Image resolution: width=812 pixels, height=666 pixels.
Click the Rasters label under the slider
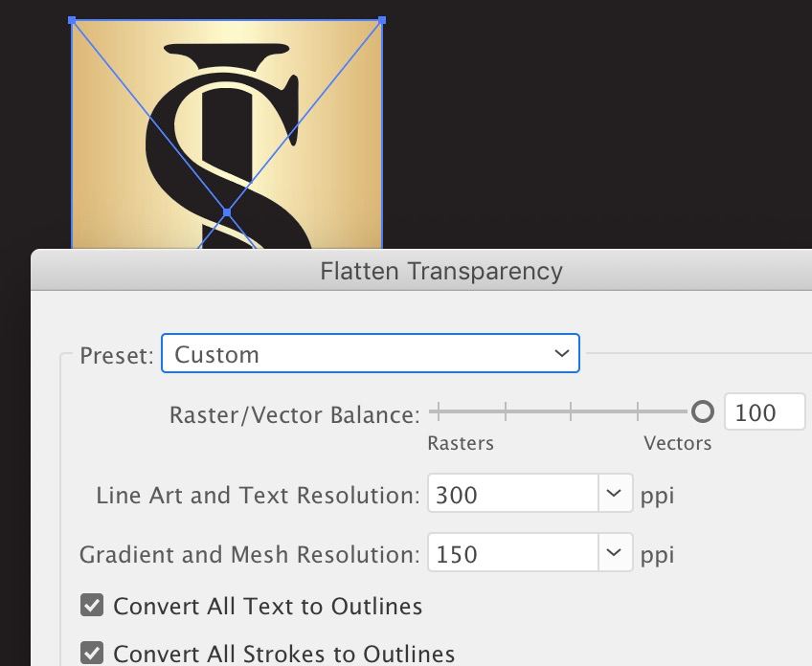tap(461, 443)
